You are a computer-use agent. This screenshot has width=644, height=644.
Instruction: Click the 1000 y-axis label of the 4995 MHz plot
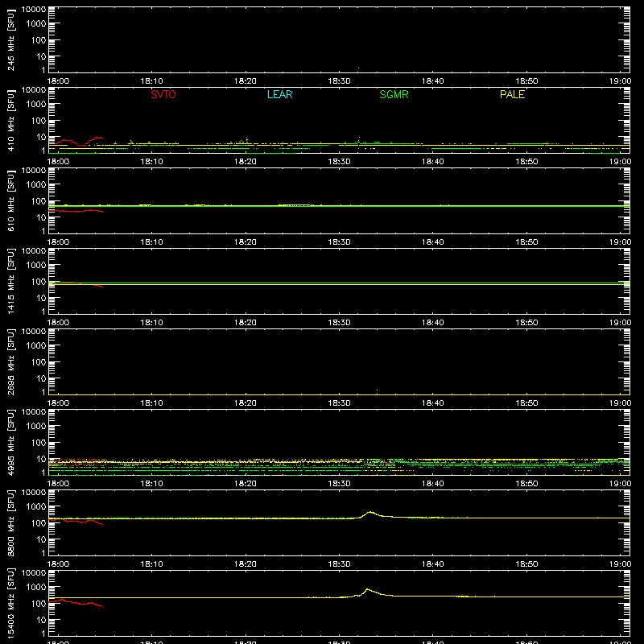coord(36,427)
